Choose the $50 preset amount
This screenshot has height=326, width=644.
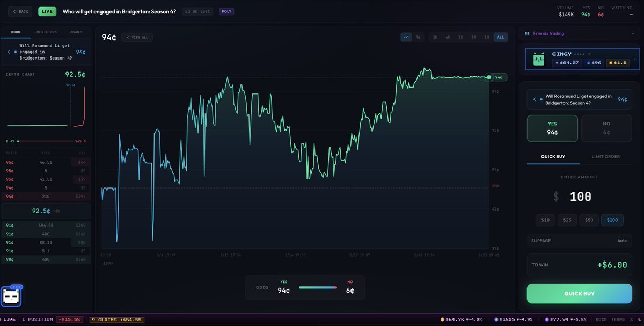point(589,220)
